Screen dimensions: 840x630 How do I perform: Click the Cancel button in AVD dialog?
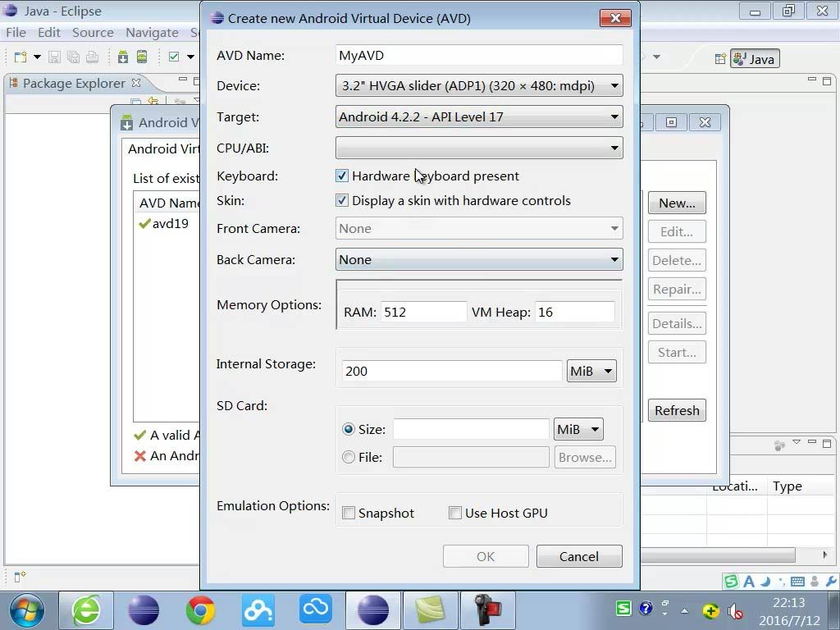579,557
